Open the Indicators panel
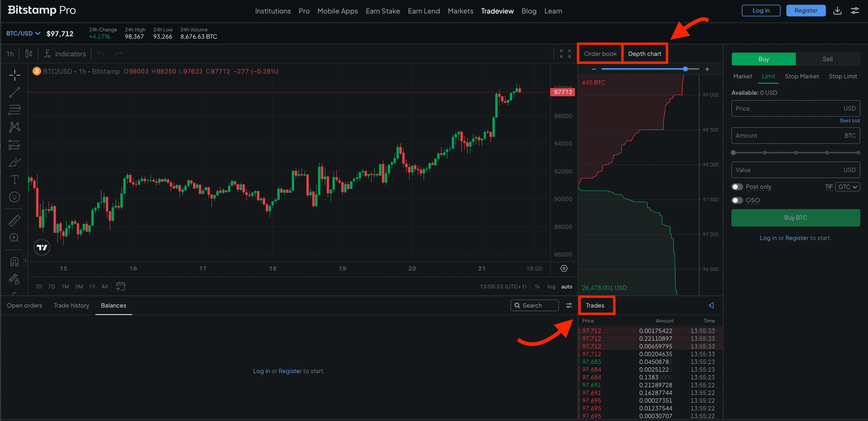This screenshot has height=421, width=868. tap(66, 54)
